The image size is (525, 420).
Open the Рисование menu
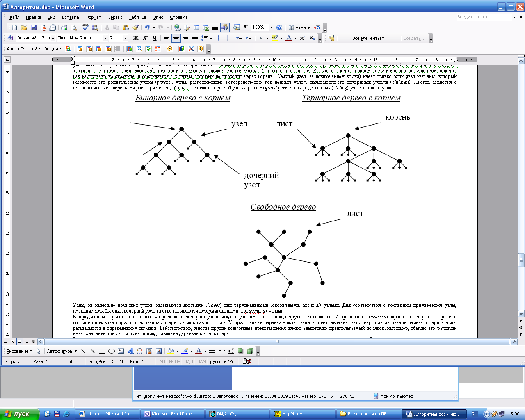coord(19,351)
